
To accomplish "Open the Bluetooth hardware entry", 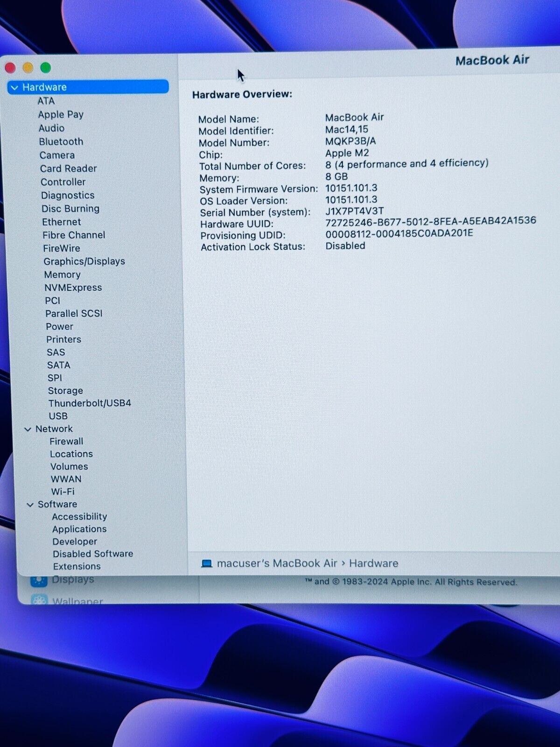I will 61,141.
